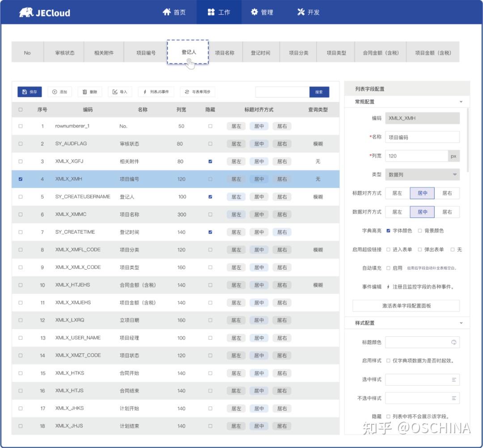
Task: Collapse the 常规配置 section
Action: (462, 101)
